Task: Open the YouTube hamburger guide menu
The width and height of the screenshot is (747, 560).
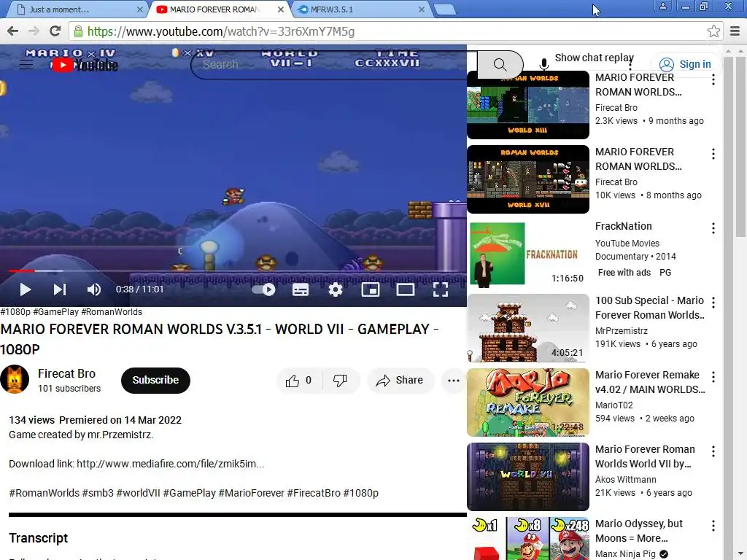Action: click(26, 64)
